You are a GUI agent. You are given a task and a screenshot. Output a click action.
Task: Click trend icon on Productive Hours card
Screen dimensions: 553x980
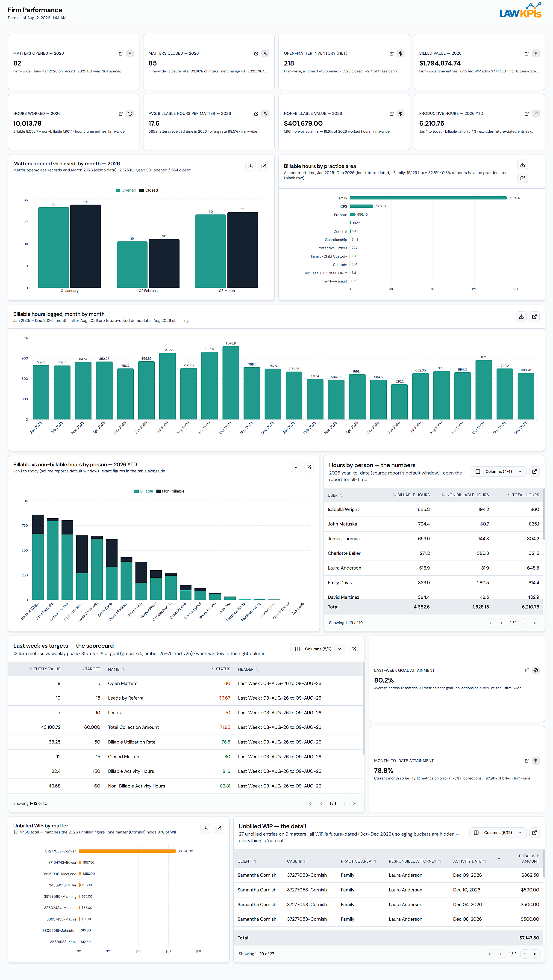pos(535,114)
